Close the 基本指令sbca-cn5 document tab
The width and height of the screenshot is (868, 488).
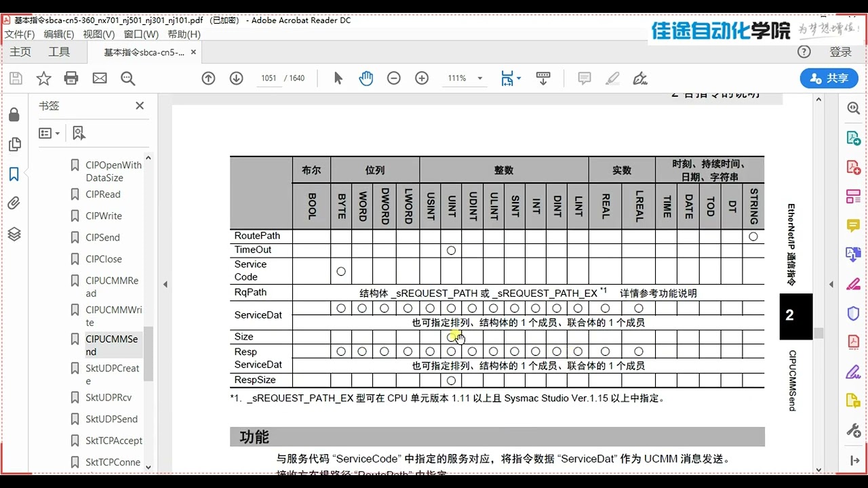tap(193, 52)
